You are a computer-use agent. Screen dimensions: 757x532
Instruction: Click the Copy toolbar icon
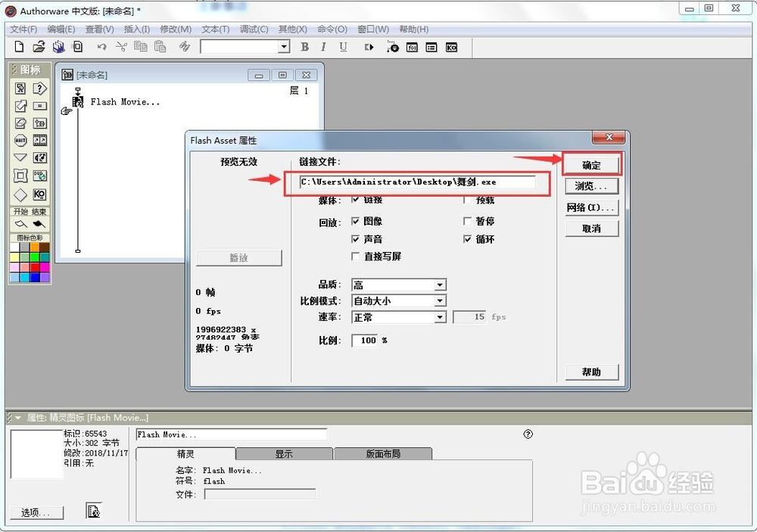(141, 47)
